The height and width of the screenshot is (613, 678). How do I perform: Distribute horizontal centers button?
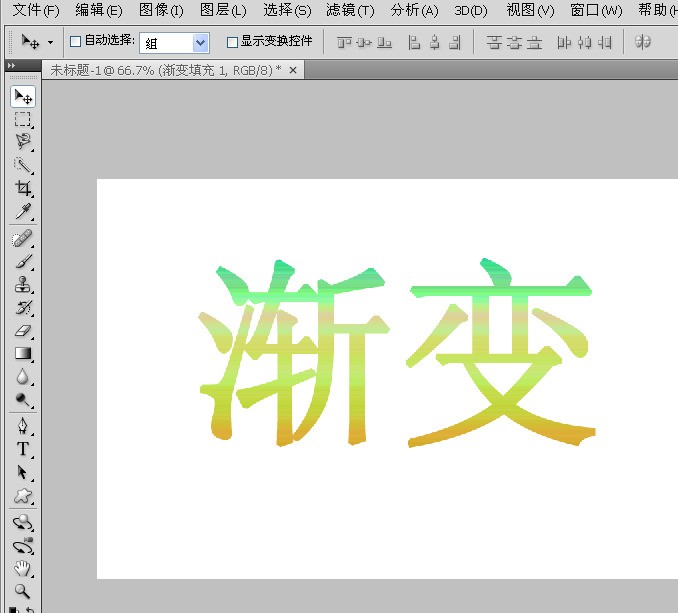click(584, 42)
